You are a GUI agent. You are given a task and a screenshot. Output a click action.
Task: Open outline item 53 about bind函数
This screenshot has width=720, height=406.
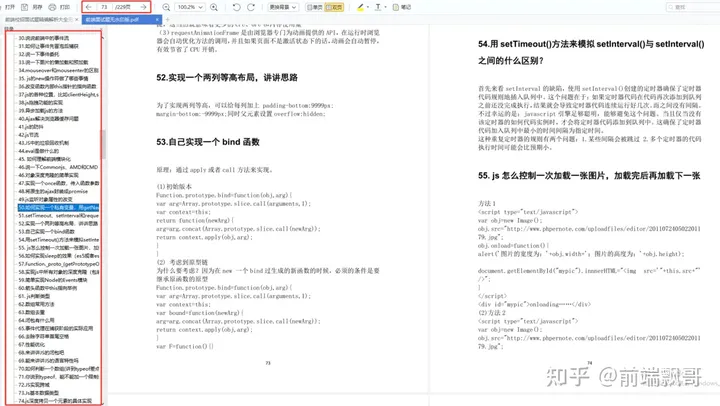tap(46, 231)
